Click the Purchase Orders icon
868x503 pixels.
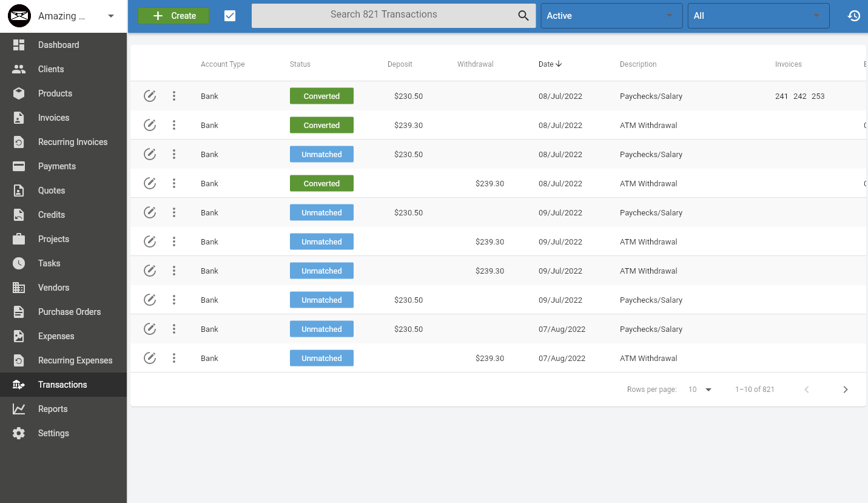pos(19,312)
